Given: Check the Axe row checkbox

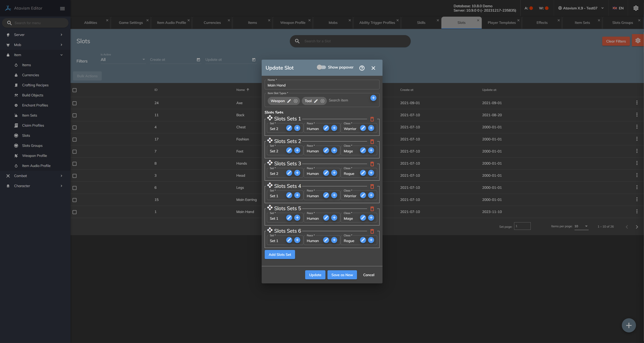Looking at the screenshot, I should click(x=75, y=103).
